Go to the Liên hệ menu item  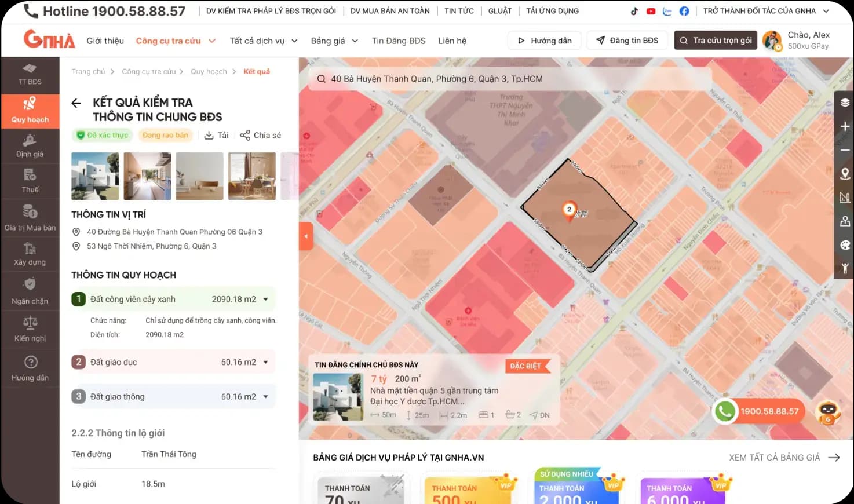pyautogui.click(x=452, y=41)
